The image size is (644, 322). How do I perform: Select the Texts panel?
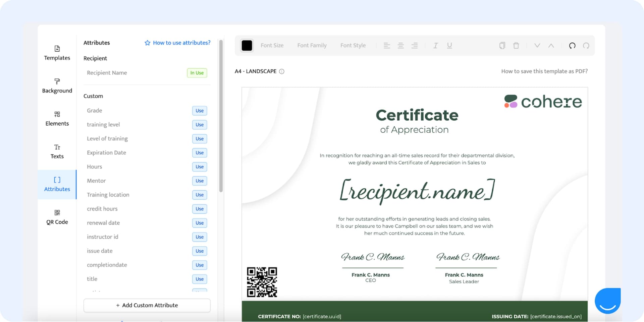click(57, 151)
